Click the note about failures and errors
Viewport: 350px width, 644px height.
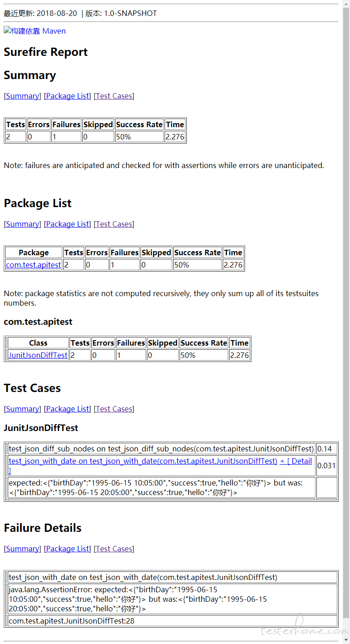(164, 165)
